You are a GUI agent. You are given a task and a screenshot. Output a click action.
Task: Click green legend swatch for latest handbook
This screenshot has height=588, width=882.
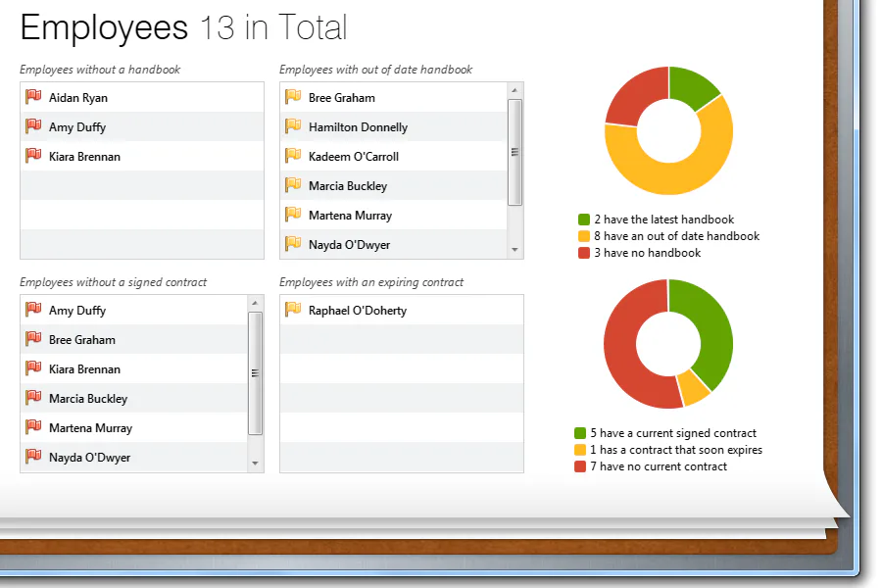584,220
